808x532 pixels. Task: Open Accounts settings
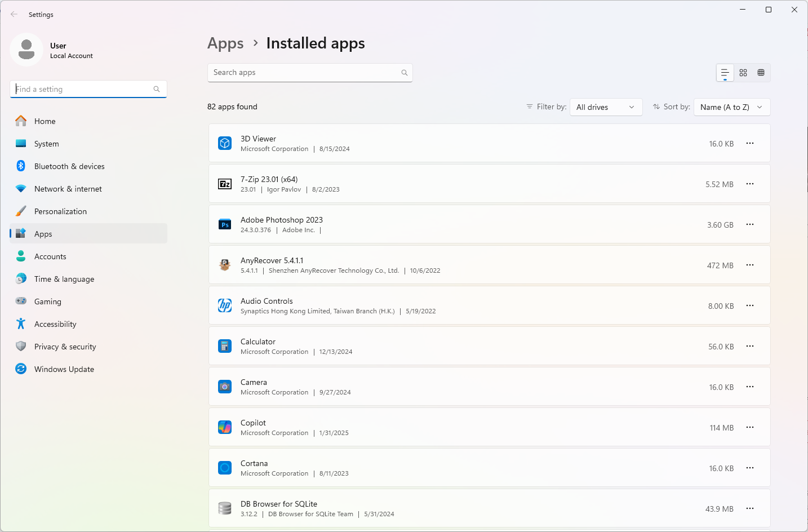click(88, 256)
